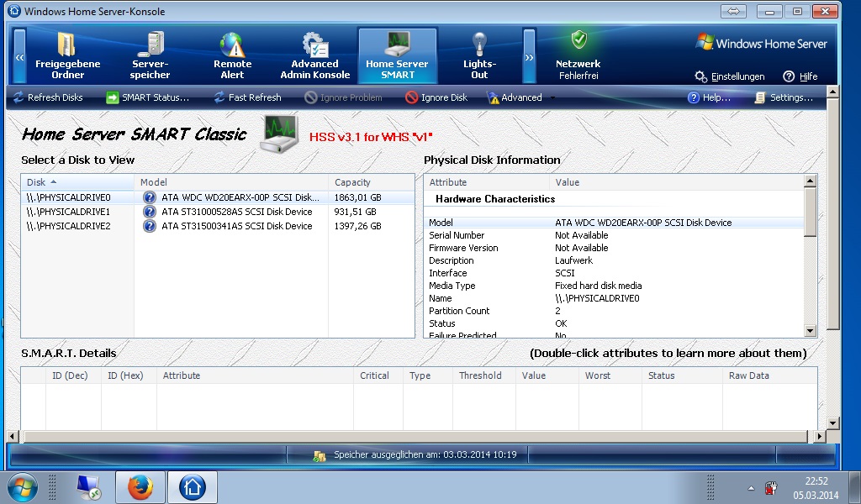Open the Settings… toolbar item
This screenshot has height=504, width=861.
[x=784, y=97]
